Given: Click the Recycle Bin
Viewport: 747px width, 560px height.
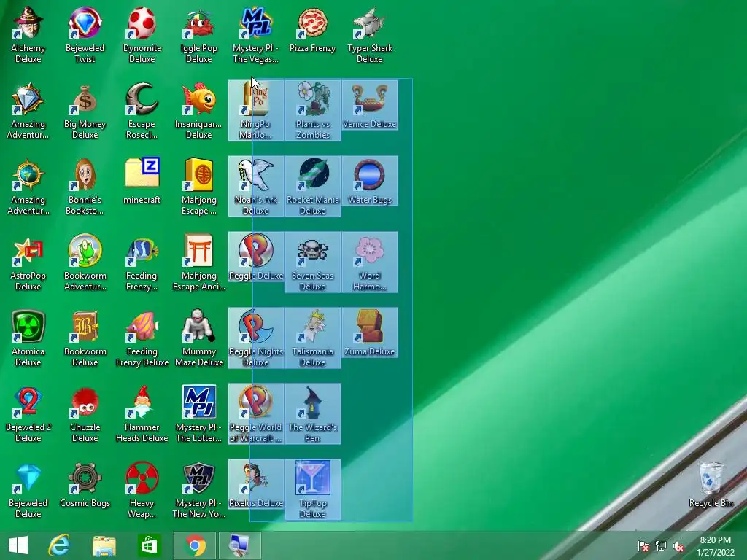Looking at the screenshot, I should 711,485.
